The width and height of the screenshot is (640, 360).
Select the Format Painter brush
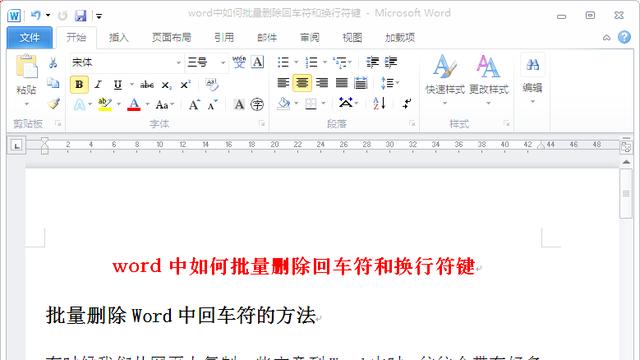54,104
